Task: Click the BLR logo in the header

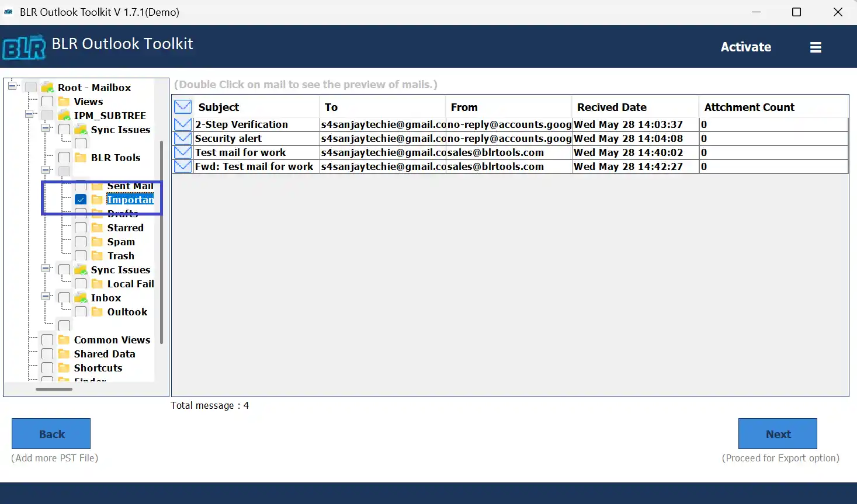Action: pyautogui.click(x=24, y=46)
